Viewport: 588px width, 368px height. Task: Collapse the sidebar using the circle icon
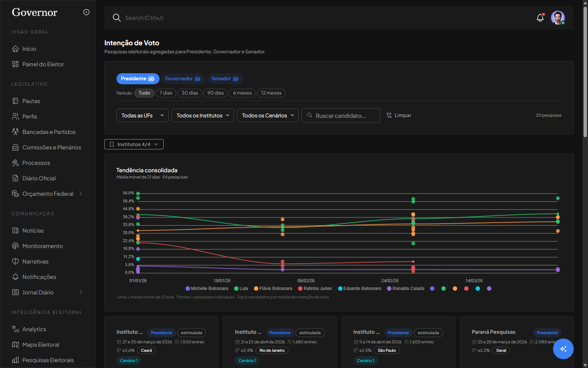point(86,12)
